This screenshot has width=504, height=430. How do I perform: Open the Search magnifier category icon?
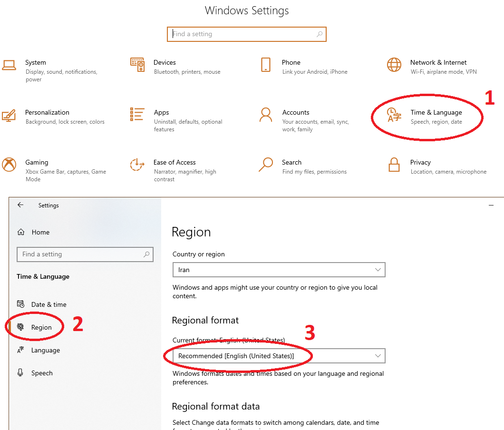click(x=266, y=165)
